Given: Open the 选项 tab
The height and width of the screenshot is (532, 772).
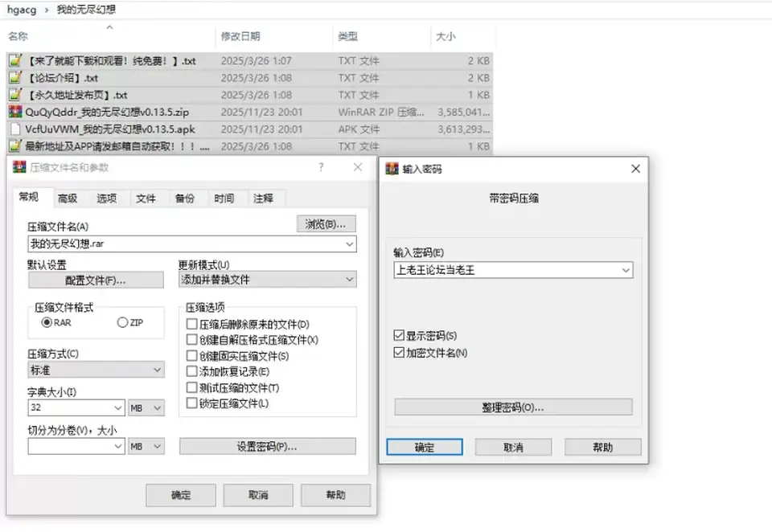Looking at the screenshot, I should [107, 198].
